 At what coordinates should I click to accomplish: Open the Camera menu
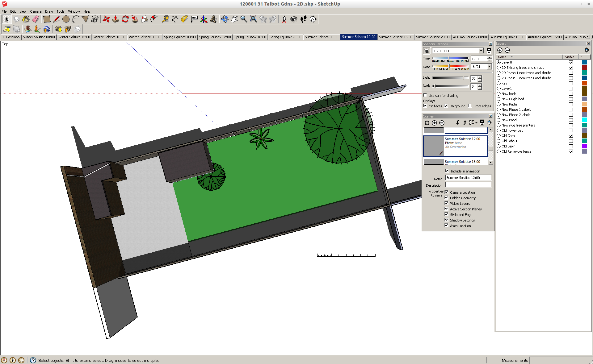(36, 11)
